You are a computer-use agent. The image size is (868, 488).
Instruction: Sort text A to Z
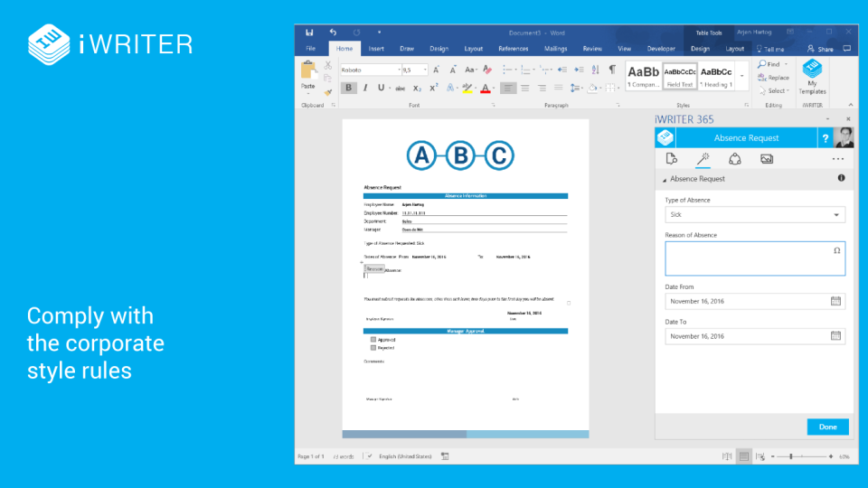595,70
